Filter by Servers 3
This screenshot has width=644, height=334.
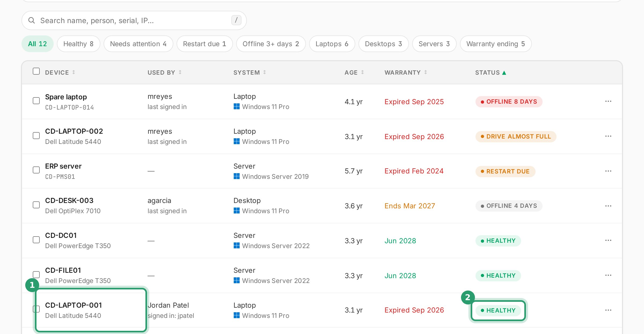434,44
